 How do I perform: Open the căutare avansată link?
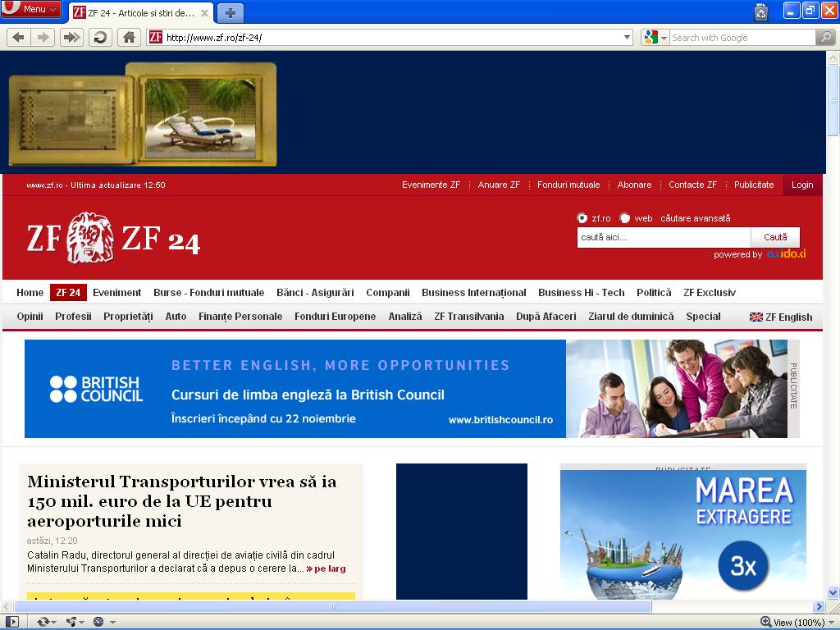click(696, 218)
